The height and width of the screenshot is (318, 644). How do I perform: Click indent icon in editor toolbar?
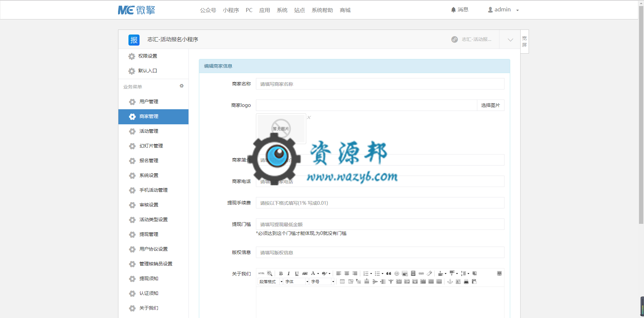pos(475,273)
